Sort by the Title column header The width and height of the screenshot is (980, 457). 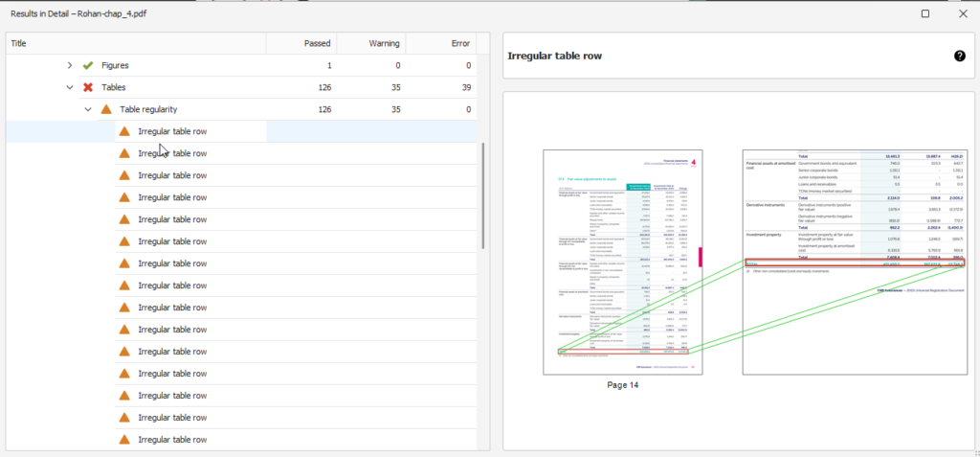click(134, 43)
